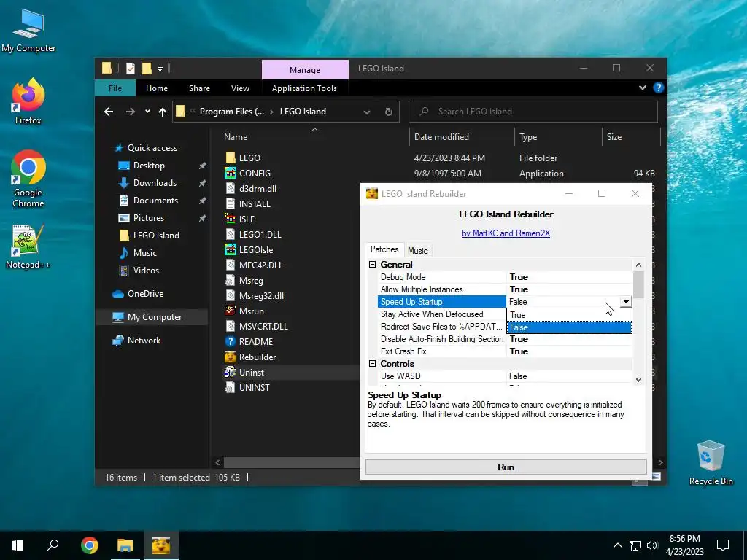
Task: Sort files by the Type column
Action: pos(558,136)
